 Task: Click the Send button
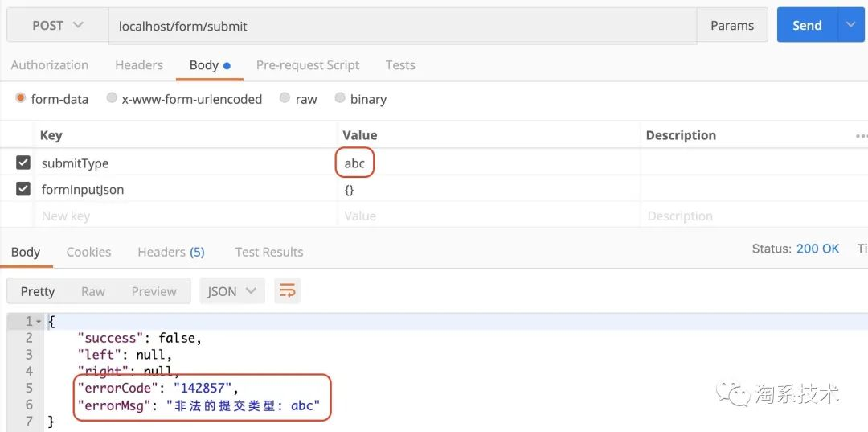(807, 25)
